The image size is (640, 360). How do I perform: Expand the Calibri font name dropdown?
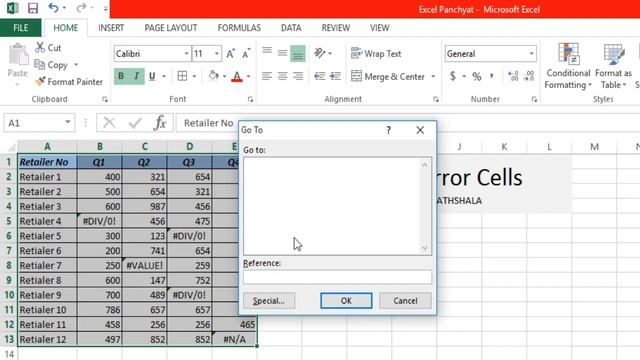(x=186, y=53)
